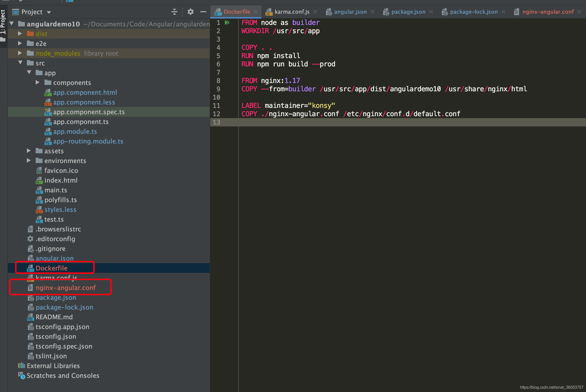Collapse the src folder
Image resolution: width=586 pixels, height=392 pixels.
[x=21, y=63]
